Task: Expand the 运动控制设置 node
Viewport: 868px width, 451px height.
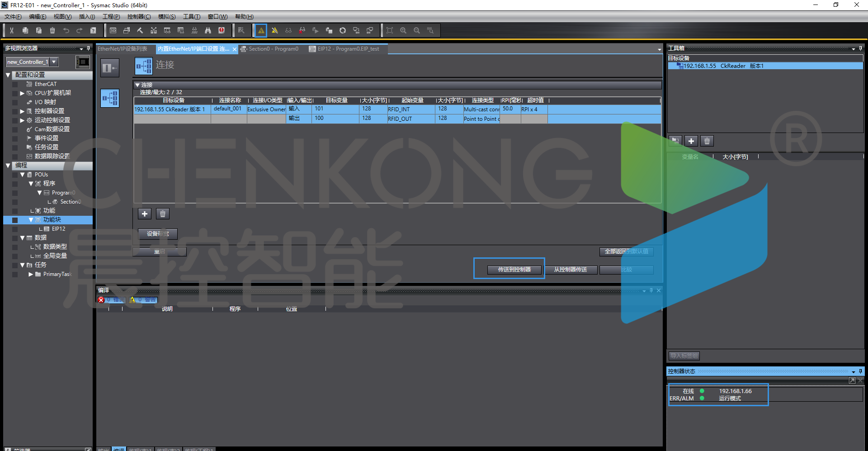Action: [22, 120]
